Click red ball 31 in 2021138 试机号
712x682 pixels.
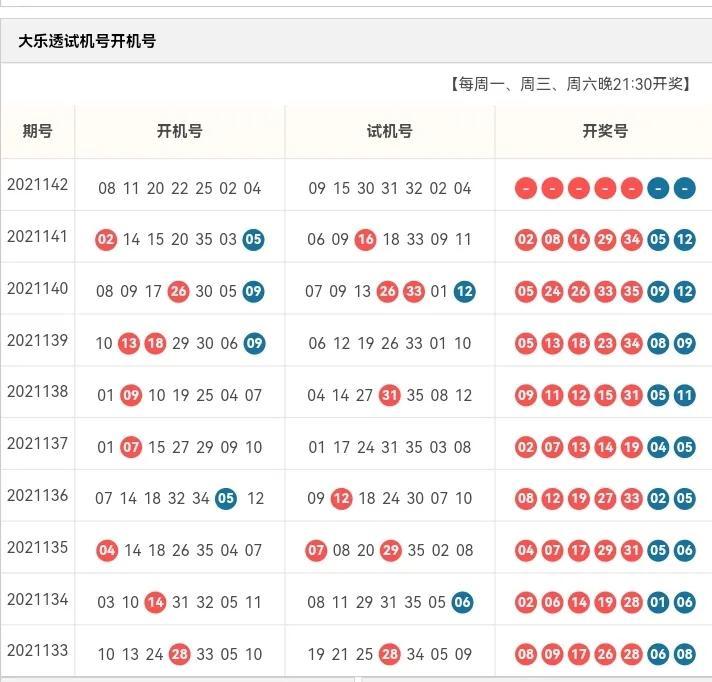pyautogui.click(x=390, y=395)
